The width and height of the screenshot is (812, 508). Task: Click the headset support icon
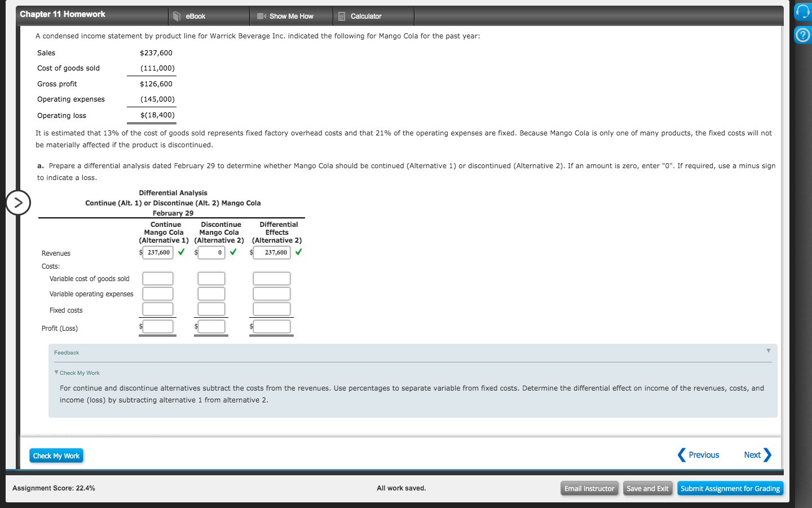[802, 12]
